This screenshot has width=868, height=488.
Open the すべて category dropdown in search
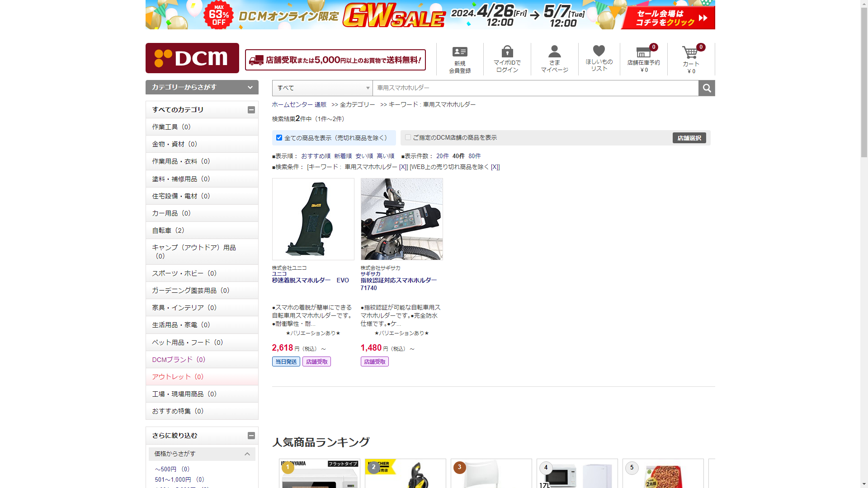coord(322,88)
